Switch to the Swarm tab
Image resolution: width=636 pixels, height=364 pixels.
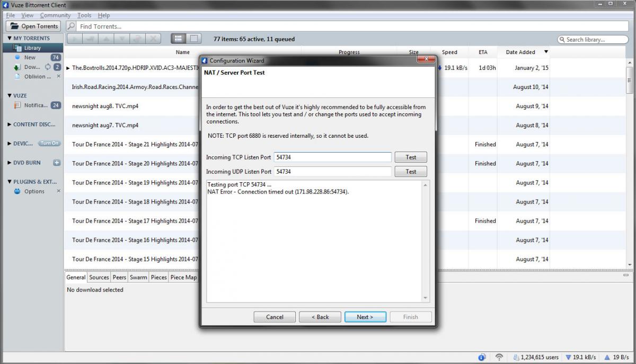[x=138, y=277]
